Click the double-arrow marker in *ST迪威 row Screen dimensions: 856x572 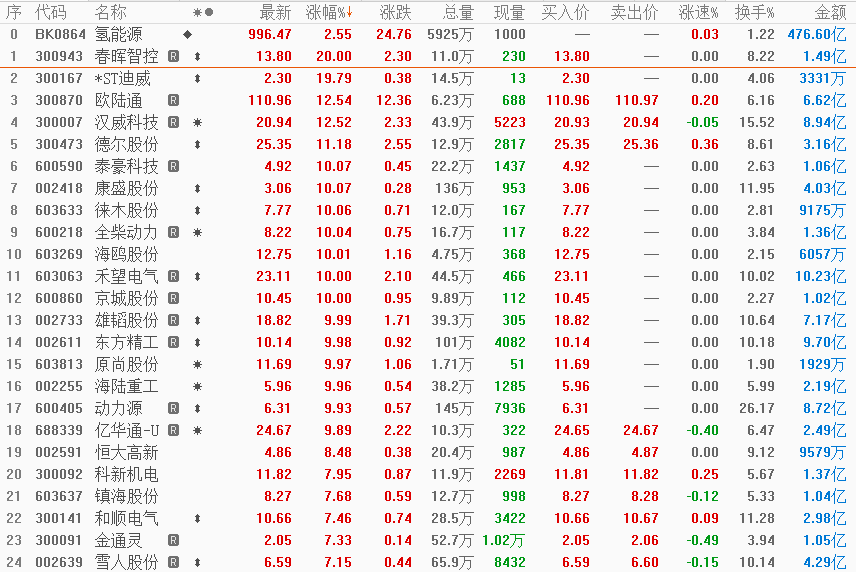pyautogui.click(x=198, y=79)
